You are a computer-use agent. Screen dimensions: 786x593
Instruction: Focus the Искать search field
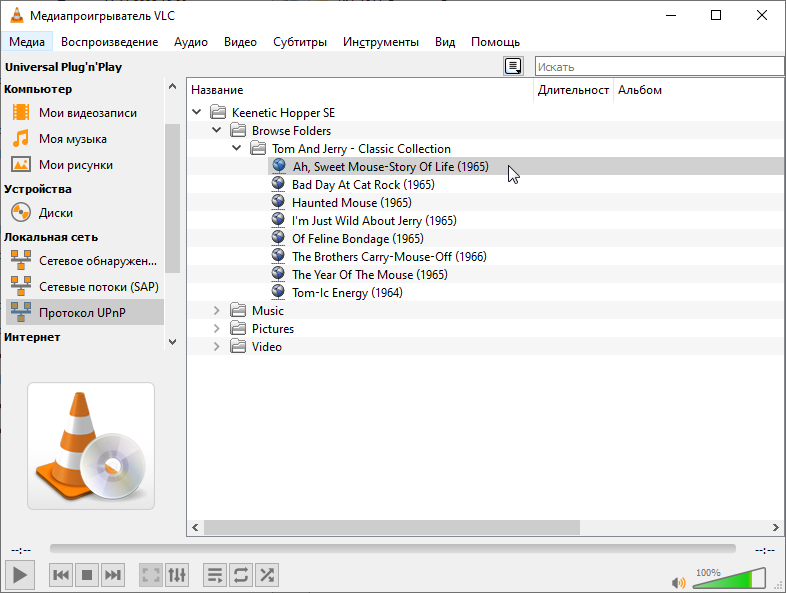[x=660, y=66]
